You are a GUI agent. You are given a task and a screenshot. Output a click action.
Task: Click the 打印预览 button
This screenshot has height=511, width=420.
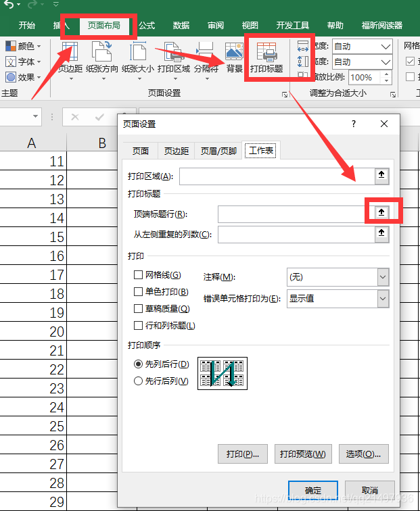303,454
